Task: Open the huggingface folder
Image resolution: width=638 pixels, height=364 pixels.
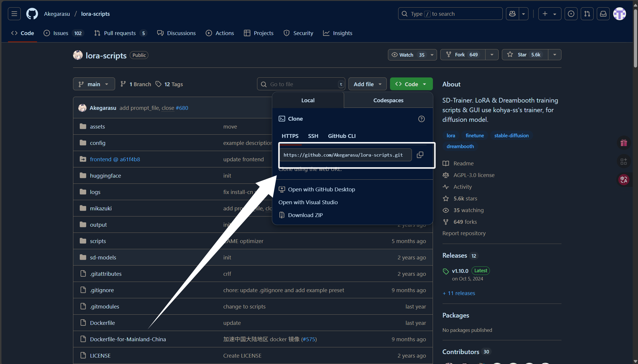Action: coord(105,176)
